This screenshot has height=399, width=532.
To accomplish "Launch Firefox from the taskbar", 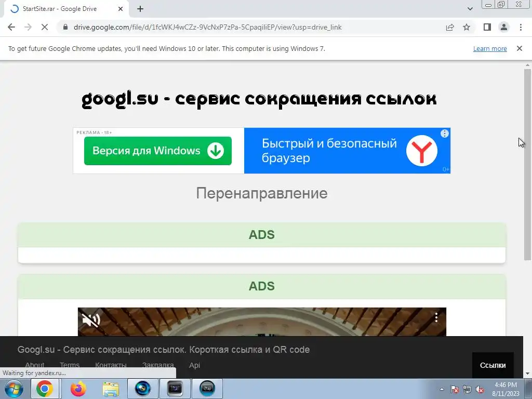I will coord(78,389).
